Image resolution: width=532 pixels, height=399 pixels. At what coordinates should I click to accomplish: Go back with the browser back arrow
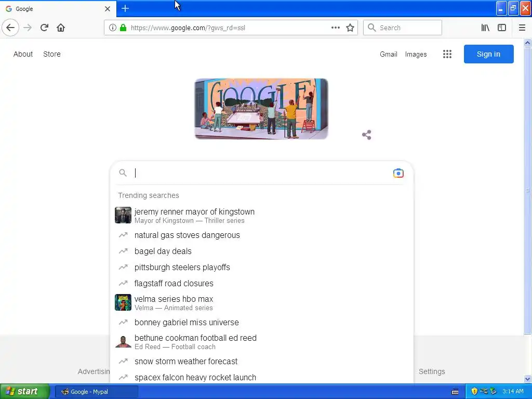pyautogui.click(x=10, y=28)
